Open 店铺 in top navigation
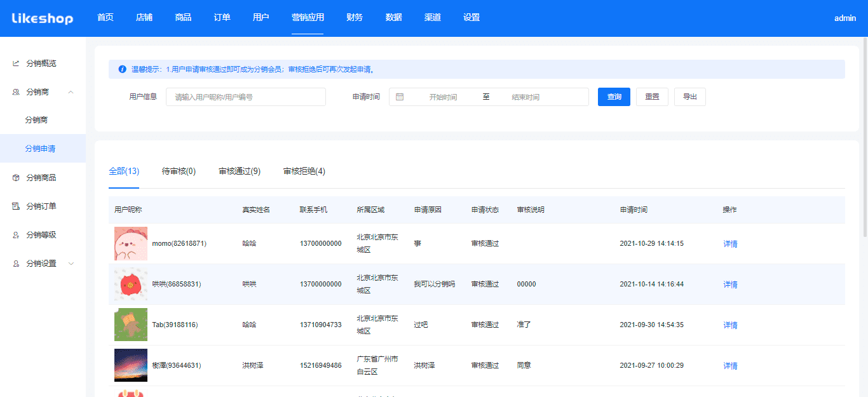868x397 pixels. [x=144, y=18]
